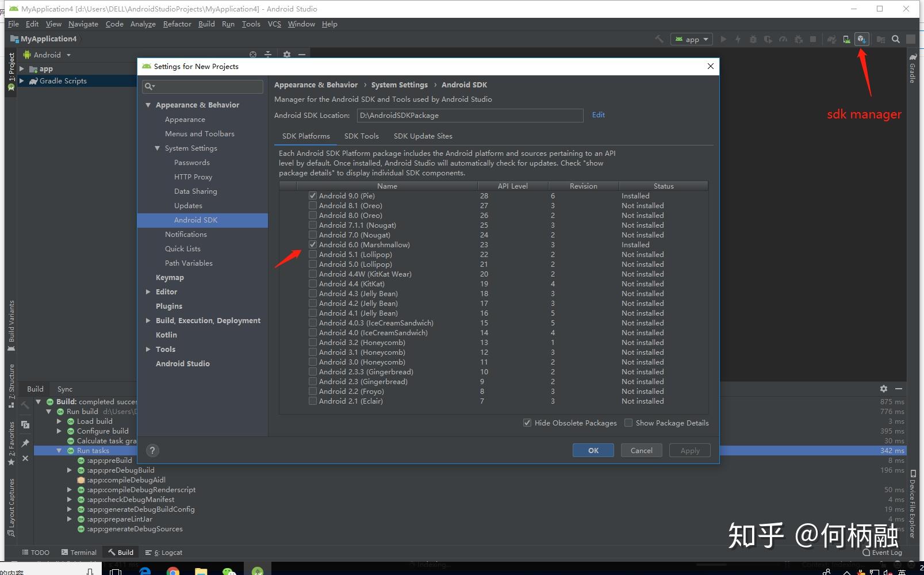Collapse the Run tasks build node
This screenshot has width=924, height=575.
(x=59, y=450)
